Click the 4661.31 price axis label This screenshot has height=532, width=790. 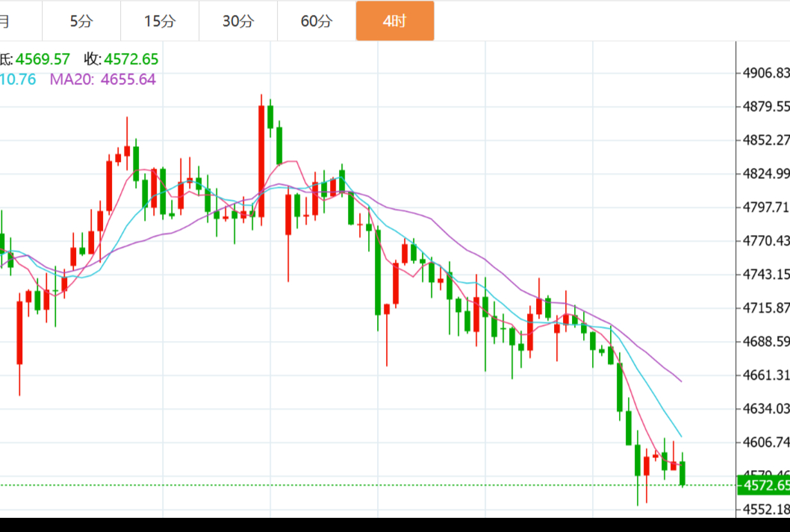pyautogui.click(x=765, y=375)
